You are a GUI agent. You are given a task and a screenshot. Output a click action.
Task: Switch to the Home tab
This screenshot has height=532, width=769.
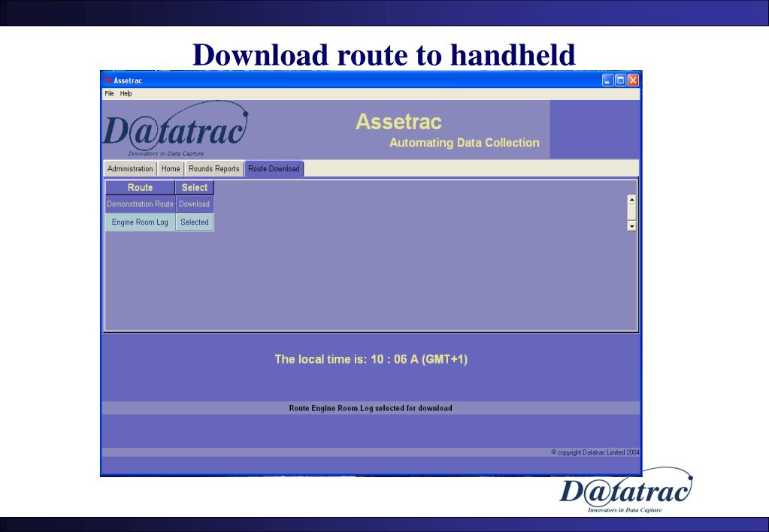pyautogui.click(x=171, y=168)
